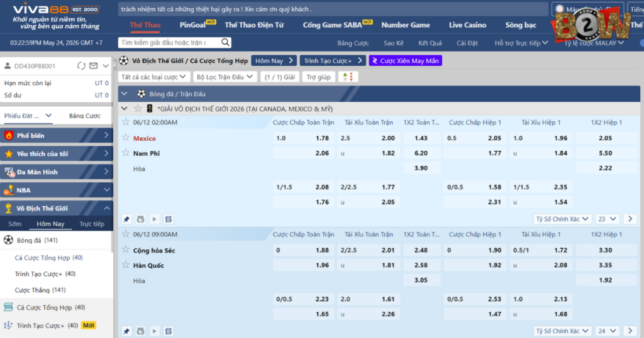Collapse the Bóng đá / Trận Đấu section
Screen dimensions: 644x338
(x=125, y=94)
